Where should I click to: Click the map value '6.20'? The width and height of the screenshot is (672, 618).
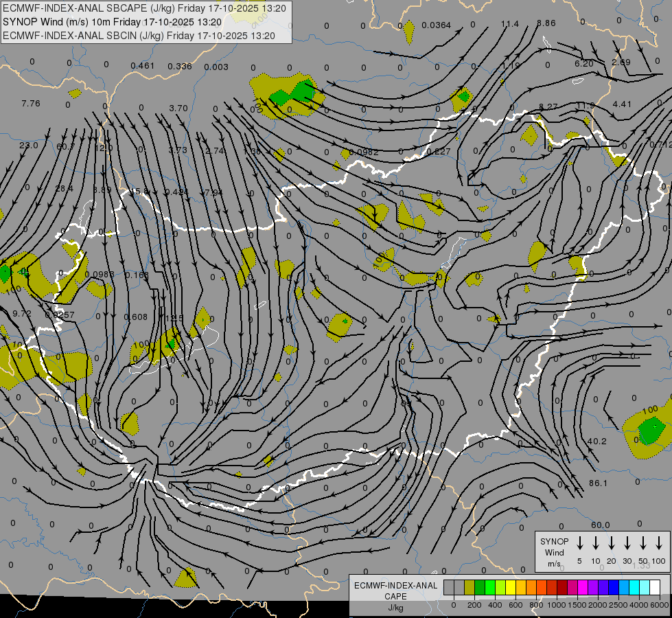583,63
